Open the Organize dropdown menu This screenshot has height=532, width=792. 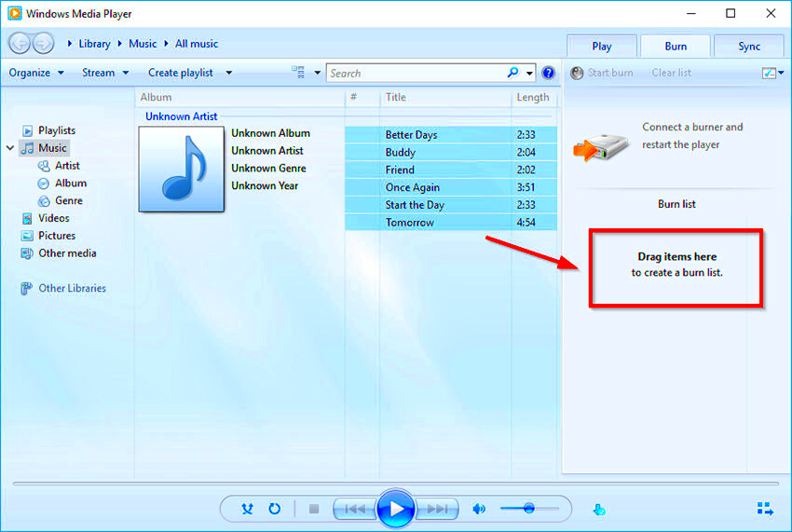coord(36,73)
